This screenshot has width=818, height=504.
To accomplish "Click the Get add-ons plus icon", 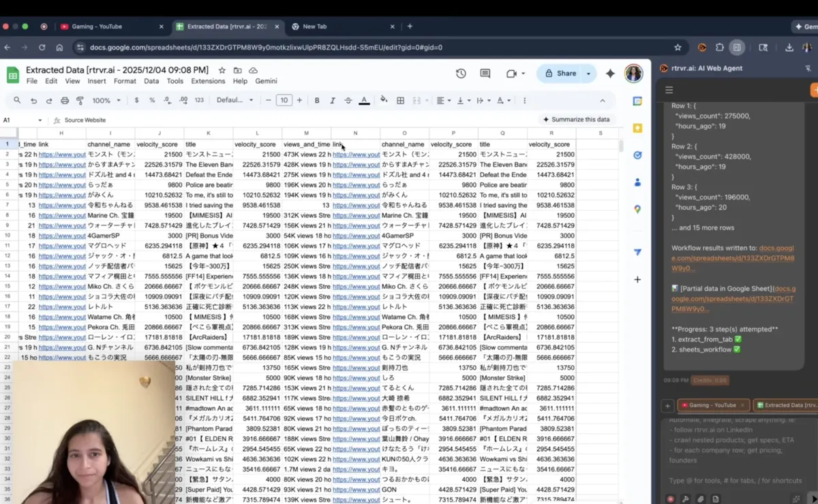I will [637, 279].
